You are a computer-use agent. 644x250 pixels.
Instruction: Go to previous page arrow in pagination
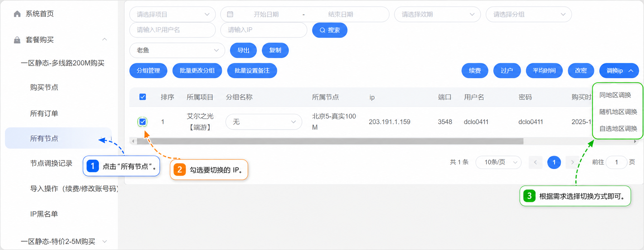click(x=535, y=162)
